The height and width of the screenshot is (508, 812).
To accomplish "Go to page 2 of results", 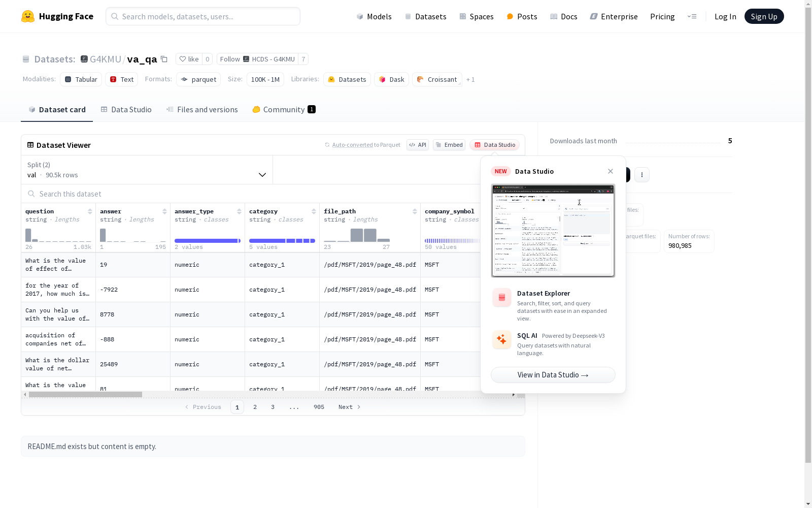I will pos(255,407).
